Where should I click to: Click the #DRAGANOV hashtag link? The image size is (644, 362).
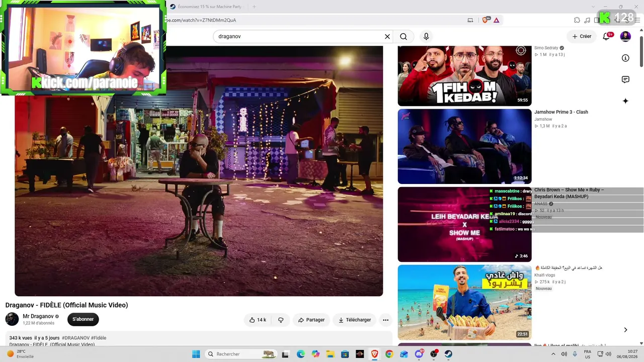[x=75, y=338]
